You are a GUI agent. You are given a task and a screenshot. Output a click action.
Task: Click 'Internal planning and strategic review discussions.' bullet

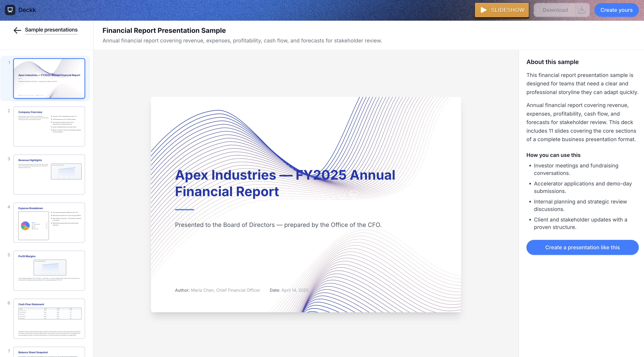click(580, 205)
